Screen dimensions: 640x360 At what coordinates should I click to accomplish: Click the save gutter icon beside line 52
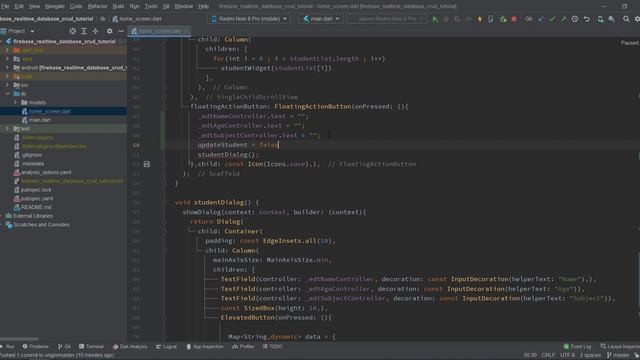[147, 164]
